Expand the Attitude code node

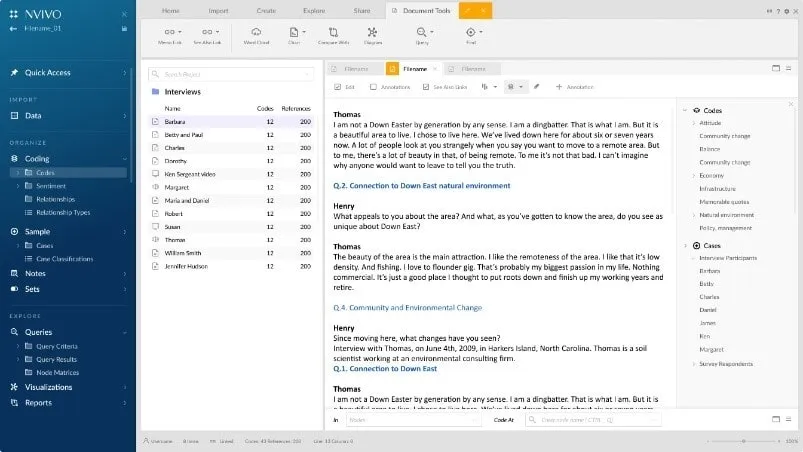click(x=694, y=123)
